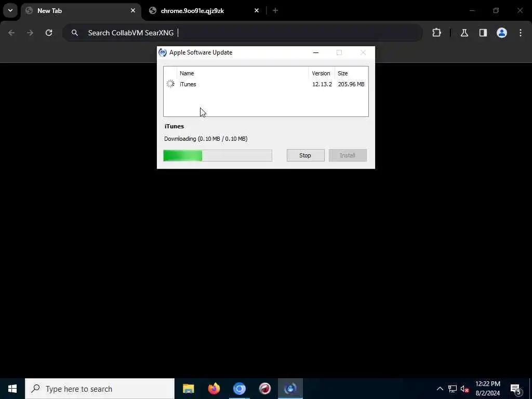The height and width of the screenshot is (399, 532).
Task: Open File Explorer from the taskbar
Action: (188, 389)
